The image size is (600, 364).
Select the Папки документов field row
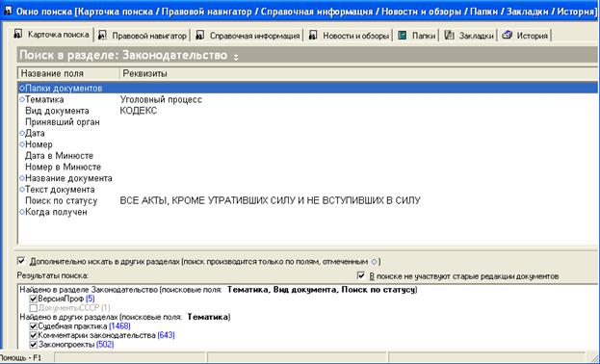(x=307, y=88)
